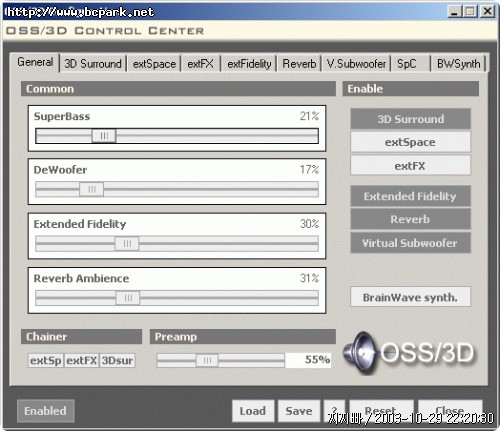Toggle Reverb enable button
This screenshot has height=431, width=500.
tap(411, 219)
